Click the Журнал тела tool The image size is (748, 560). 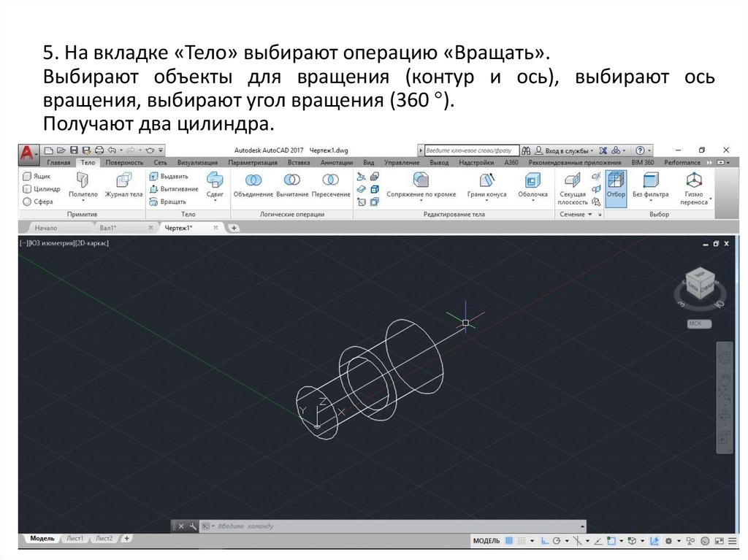[x=124, y=185]
